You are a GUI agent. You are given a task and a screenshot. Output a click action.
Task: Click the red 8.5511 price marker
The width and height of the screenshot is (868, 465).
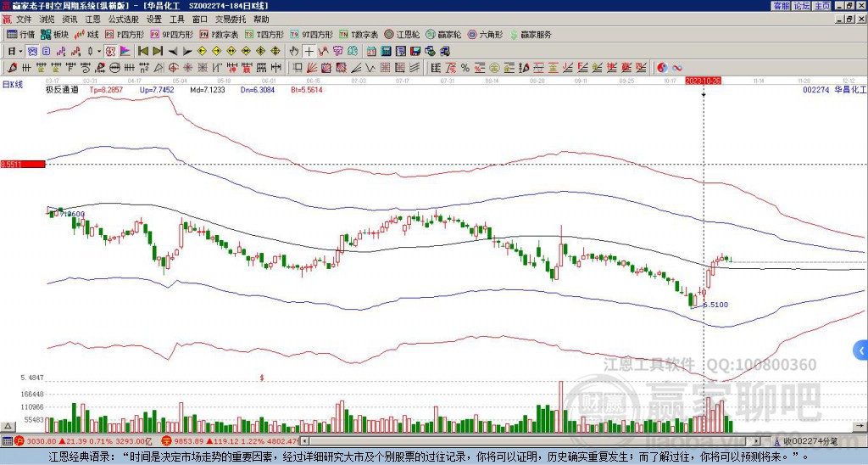[23, 165]
